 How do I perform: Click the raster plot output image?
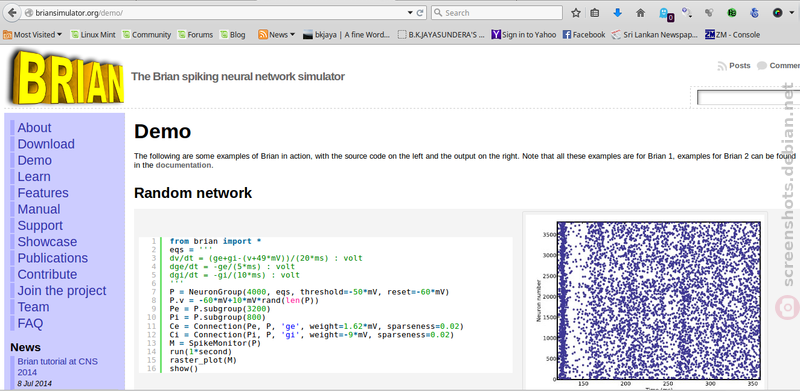point(645,302)
